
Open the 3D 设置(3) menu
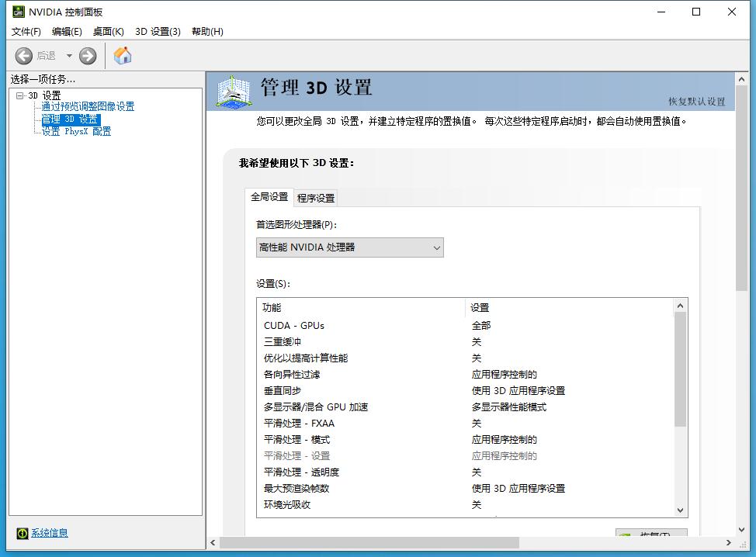click(158, 32)
